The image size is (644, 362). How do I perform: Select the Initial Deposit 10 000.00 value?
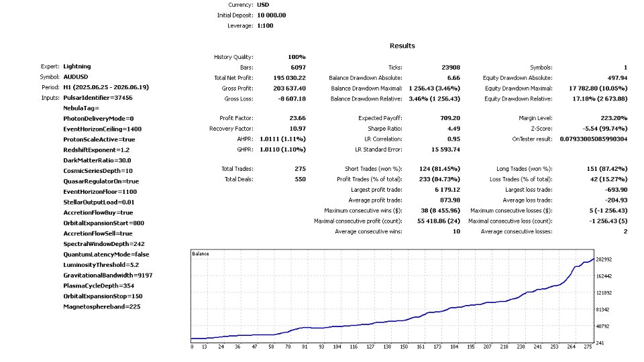(x=272, y=15)
